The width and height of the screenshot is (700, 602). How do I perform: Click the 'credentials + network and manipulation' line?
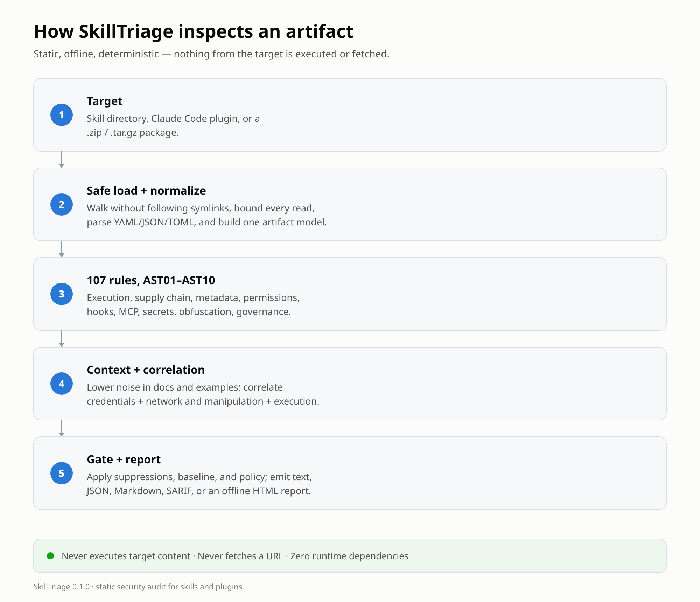click(203, 401)
